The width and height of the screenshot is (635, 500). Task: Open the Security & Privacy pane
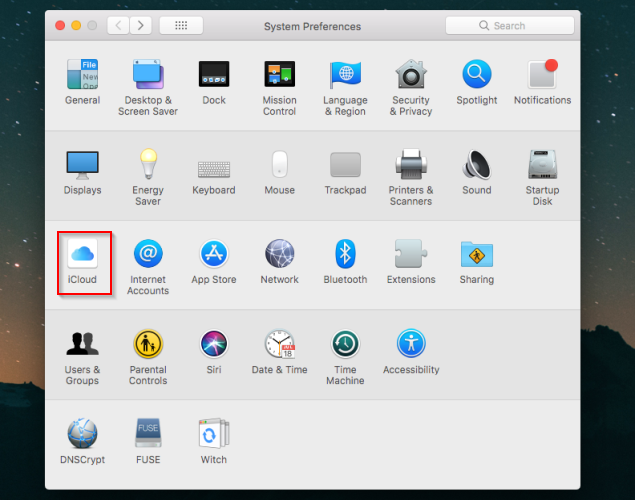point(411,76)
